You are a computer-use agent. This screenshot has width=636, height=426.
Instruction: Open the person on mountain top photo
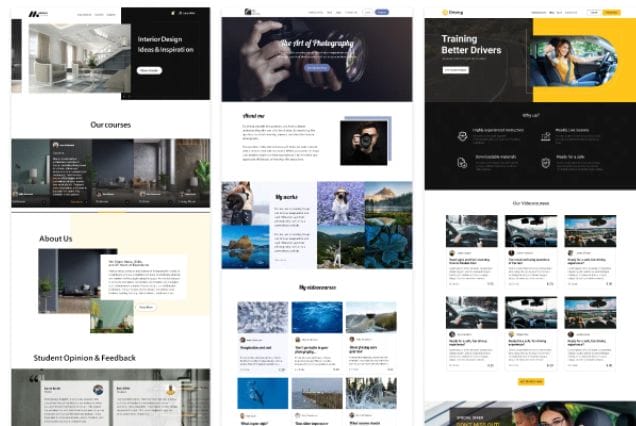[341, 247]
